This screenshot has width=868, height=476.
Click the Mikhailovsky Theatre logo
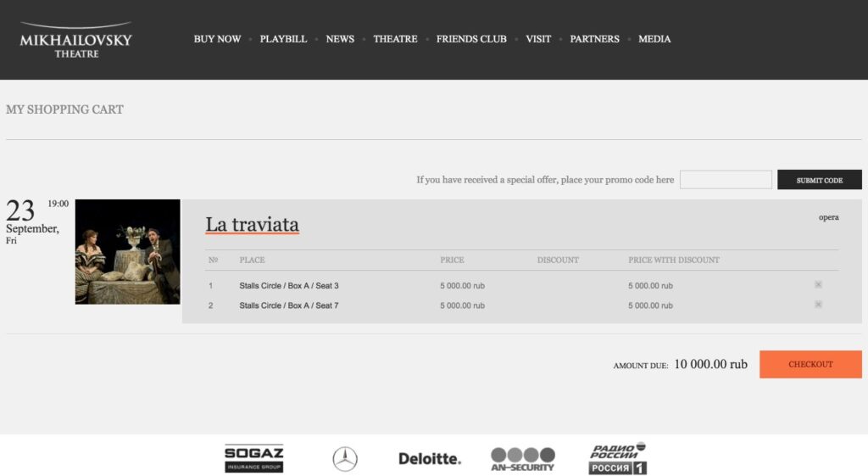75,40
